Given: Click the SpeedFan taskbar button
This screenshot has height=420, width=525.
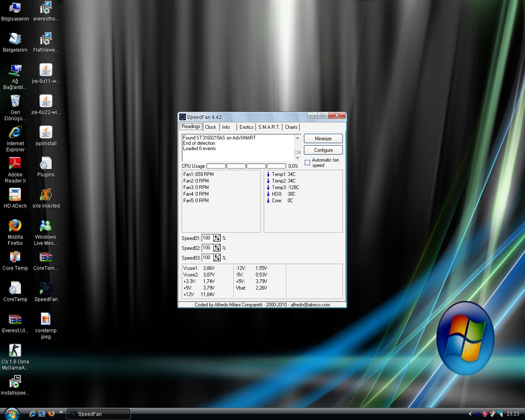Looking at the screenshot, I should pos(98,414).
